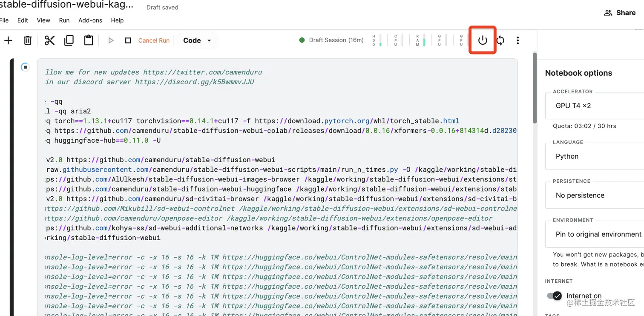Click the openpose-editor code line

tap(269, 218)
